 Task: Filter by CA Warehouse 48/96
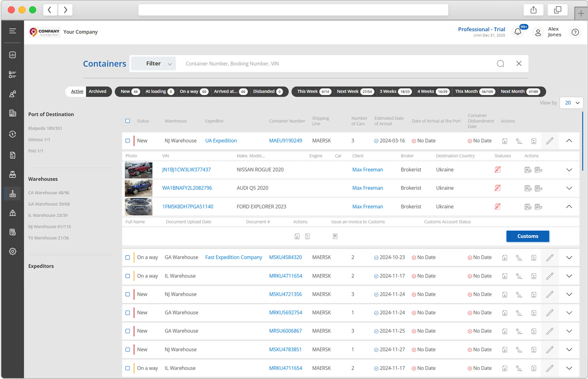click(49, 193)
